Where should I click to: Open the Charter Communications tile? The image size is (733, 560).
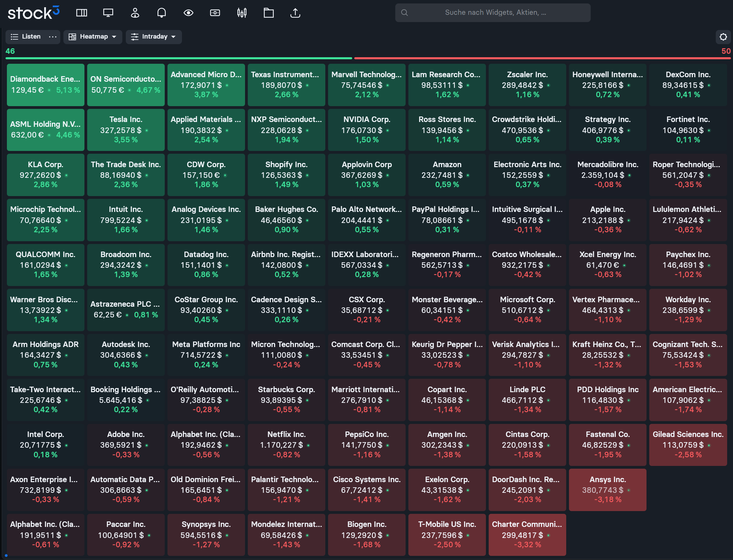(x=527, y=535)
